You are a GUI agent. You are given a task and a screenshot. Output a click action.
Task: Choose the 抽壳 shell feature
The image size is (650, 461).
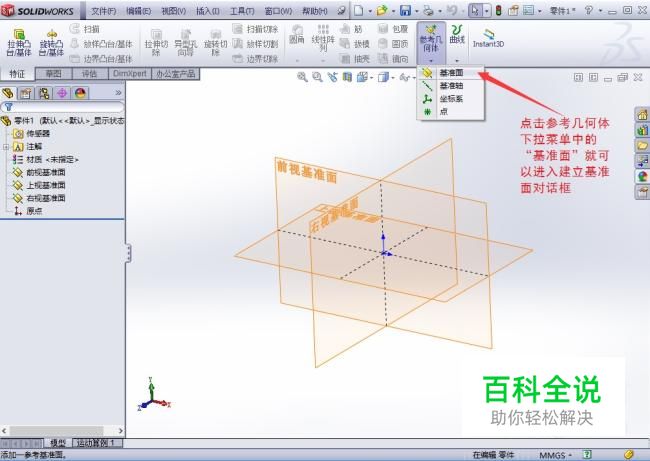pos(354,58)
